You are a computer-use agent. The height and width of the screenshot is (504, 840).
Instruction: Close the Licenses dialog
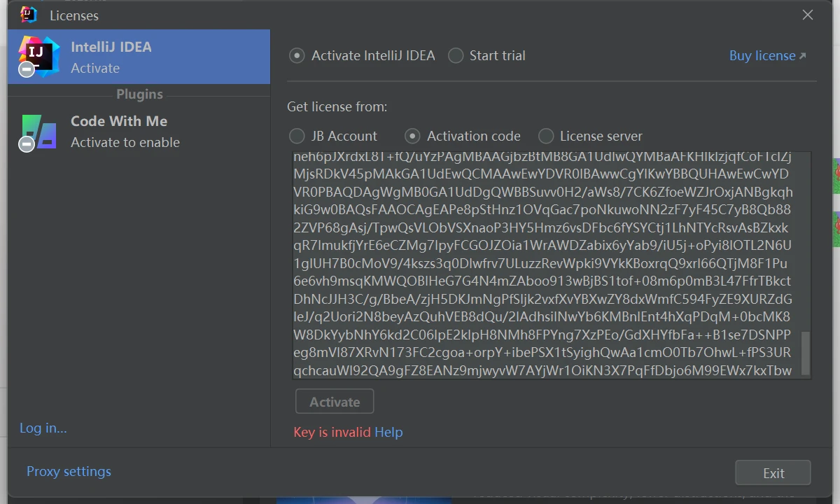click(808, 15)
